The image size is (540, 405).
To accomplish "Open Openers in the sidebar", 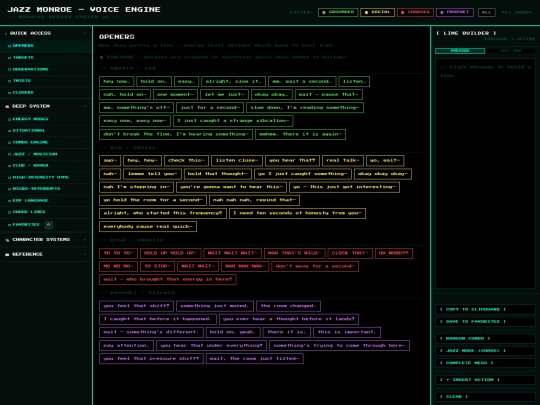I will click(x=46, y=46).
